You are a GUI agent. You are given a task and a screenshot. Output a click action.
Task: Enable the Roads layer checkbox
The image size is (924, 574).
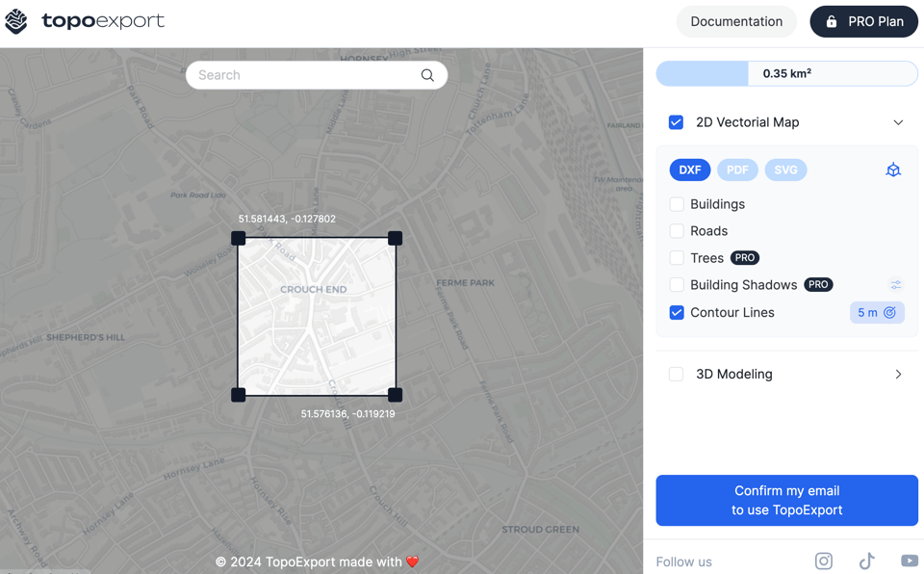(x=677, y=231)
